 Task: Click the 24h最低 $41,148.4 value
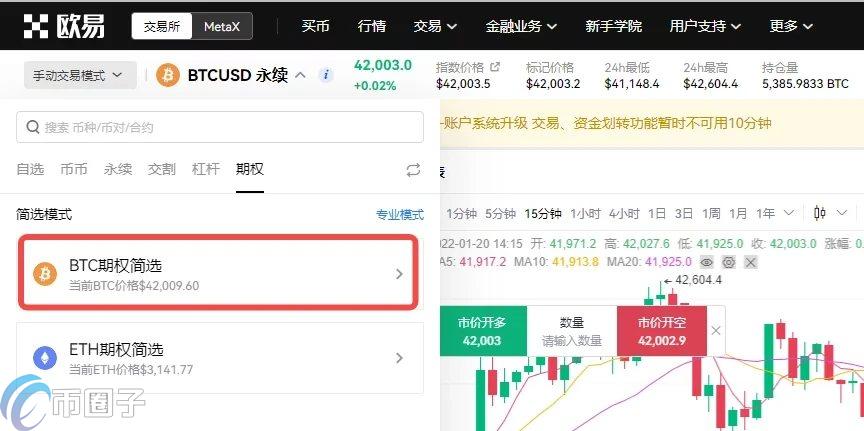point(632,84)
